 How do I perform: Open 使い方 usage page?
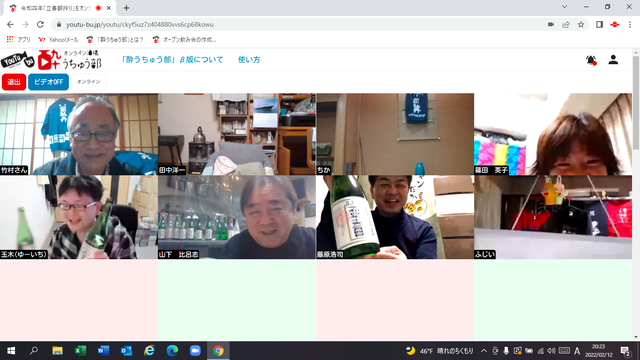249,60
